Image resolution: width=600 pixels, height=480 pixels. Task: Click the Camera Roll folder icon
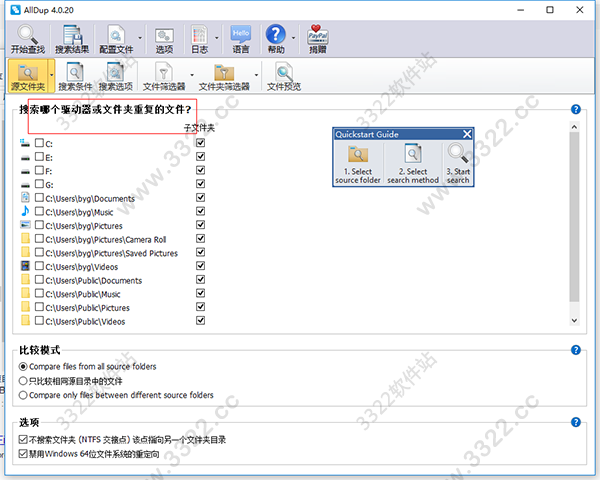(25, 238)
